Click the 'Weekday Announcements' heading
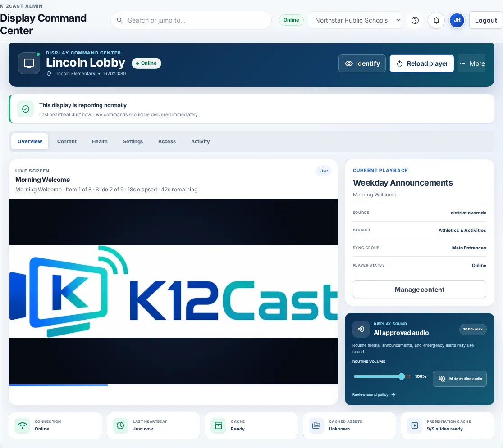This screenshot has height=448, width=503. [403, 183]
